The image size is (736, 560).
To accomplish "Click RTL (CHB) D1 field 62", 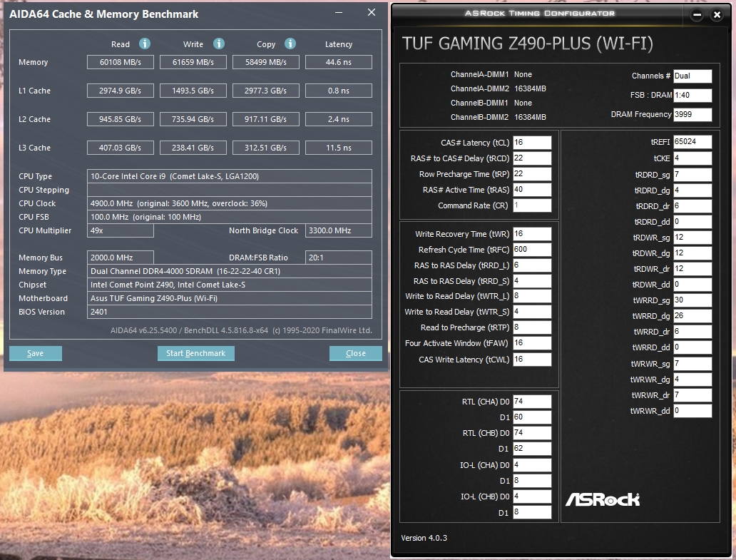I will pyautogui.click(x=532, y=448).
